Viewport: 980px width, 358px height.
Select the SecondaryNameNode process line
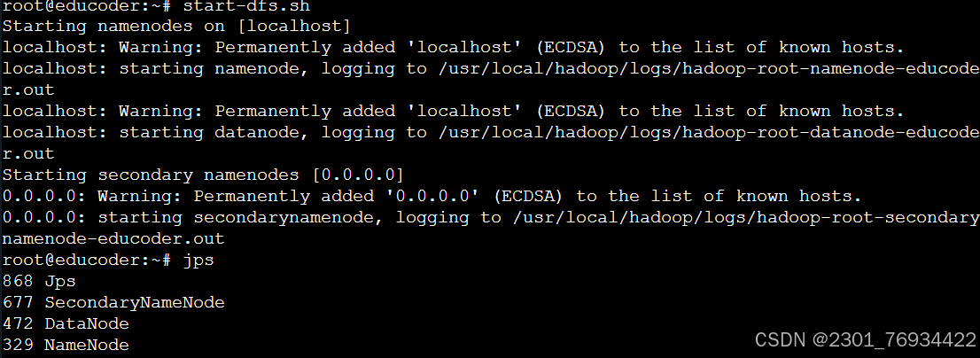113,302
